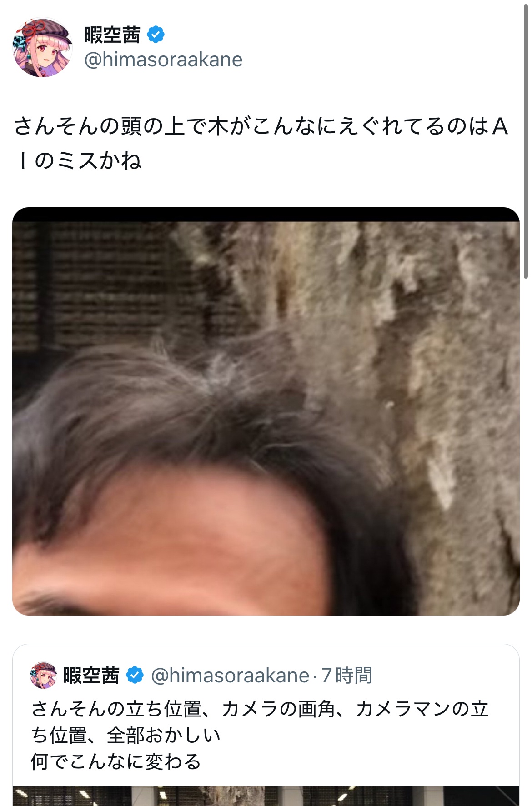532x806 pixels.
Task: Select the main tweet text starting with さんそんの頭の上で
Action: [261, 143]
